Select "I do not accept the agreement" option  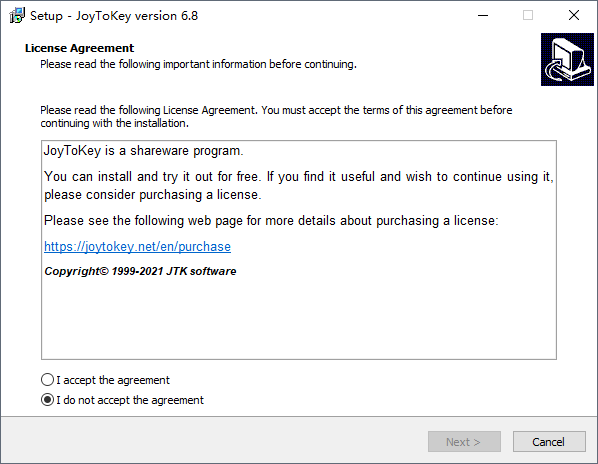47,400
